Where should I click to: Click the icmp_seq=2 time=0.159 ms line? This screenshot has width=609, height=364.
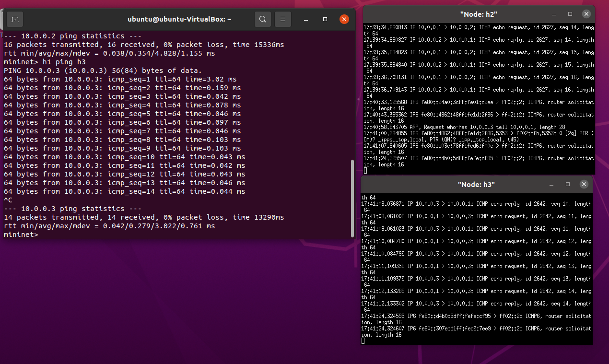pos(122,88)
